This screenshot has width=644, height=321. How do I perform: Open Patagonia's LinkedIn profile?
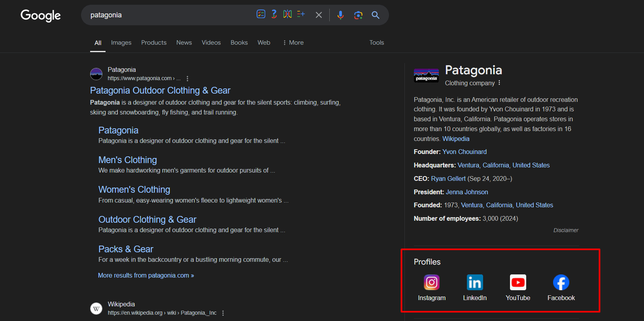tap(475, 288)
